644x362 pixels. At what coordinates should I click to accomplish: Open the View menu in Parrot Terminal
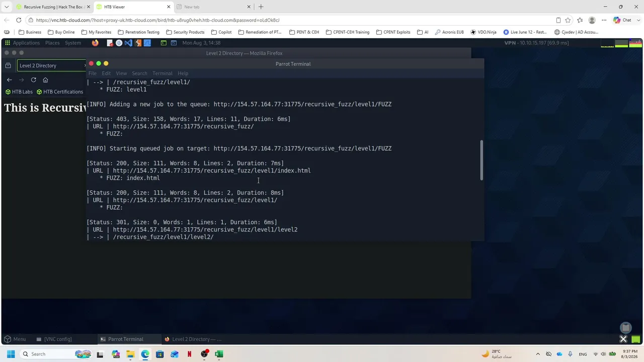121,73
